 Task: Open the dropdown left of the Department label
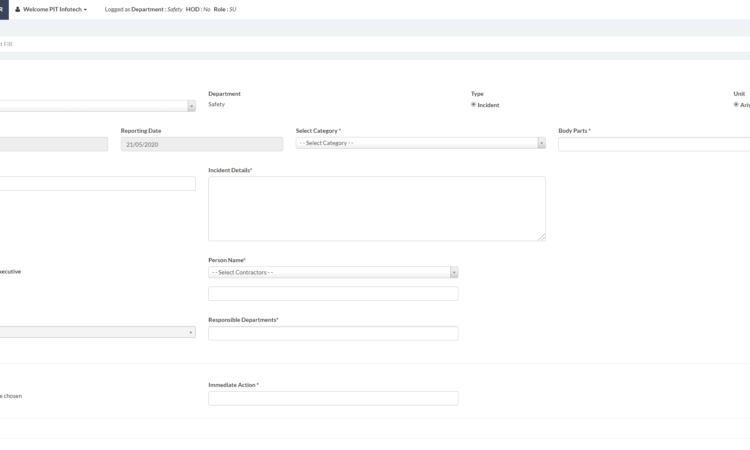pyautogui.click(x=95, y=106)
